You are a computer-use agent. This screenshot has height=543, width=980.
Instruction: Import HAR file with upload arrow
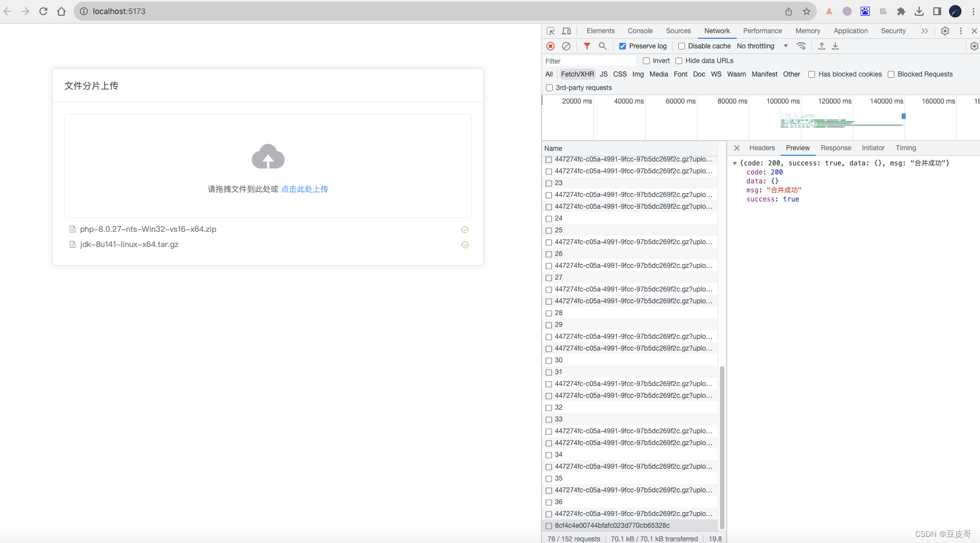pyautogui.click(x=822, y=46)
